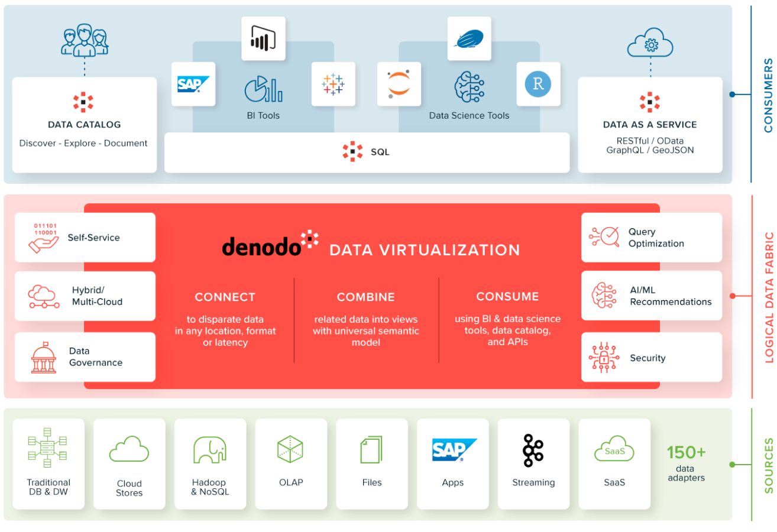Click the vertical CONSUMERS label
777x532 pixels.
point(768,95)
